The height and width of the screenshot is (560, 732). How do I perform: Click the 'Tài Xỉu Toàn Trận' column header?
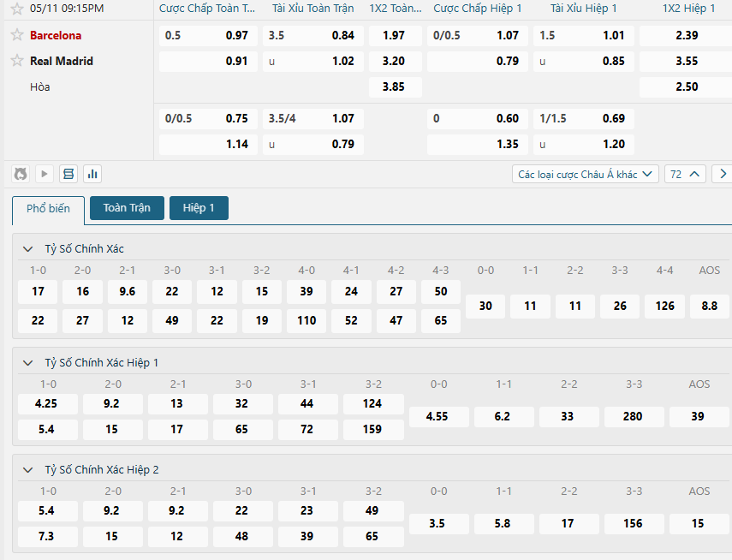click(x=313, y=9)
